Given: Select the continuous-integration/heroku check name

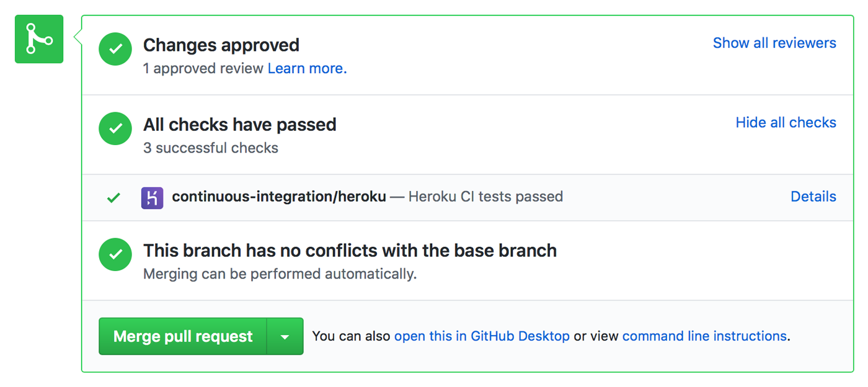Looking at the screenshot, I should tap(279, 197).
